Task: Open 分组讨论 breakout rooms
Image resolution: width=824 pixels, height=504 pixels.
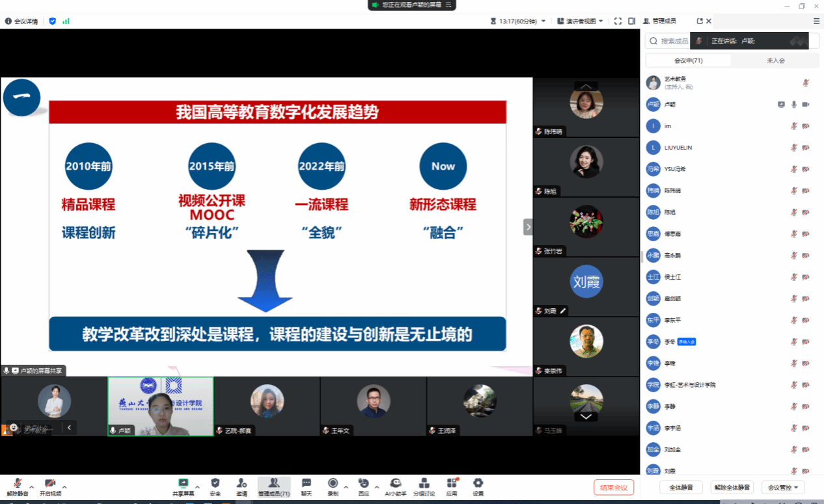Action: (x=424, y=486)
